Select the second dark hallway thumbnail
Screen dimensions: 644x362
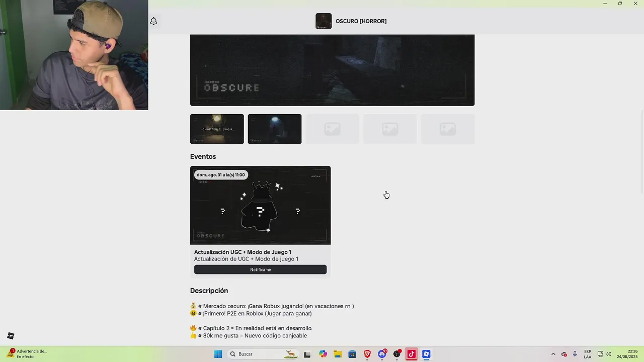[x=275, y=129]
